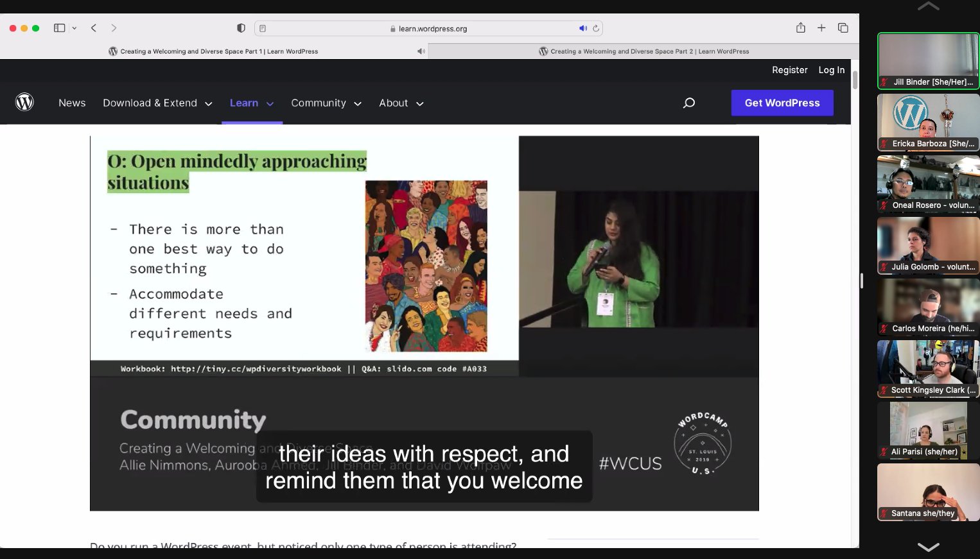Reload the page with the refresh icon

click(x=596, y=28)
